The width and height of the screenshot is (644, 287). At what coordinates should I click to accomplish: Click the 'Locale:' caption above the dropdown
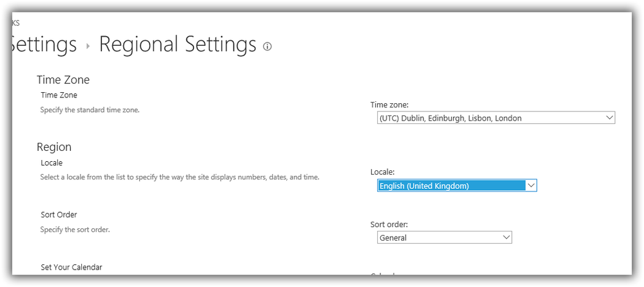(x=383, y=172)
